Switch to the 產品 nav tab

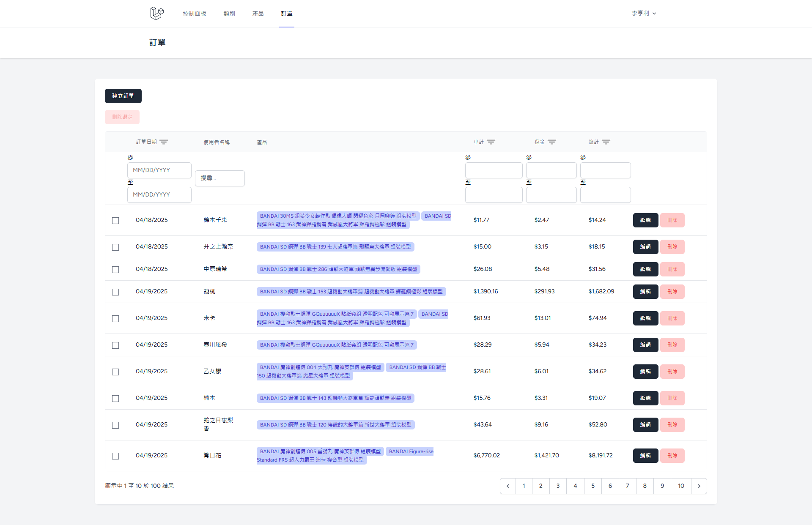258,14
